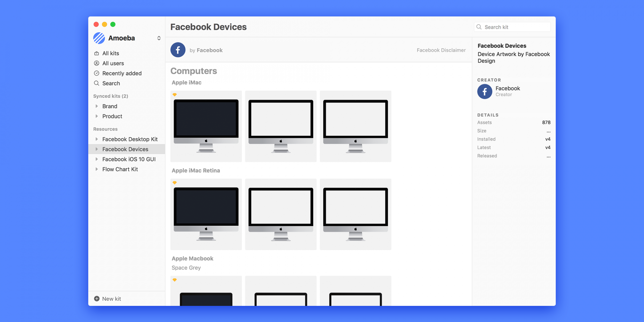Click the Apple Macbook group label
The width and height of the screenshot is (644, 322).
(x=193, y=259)
